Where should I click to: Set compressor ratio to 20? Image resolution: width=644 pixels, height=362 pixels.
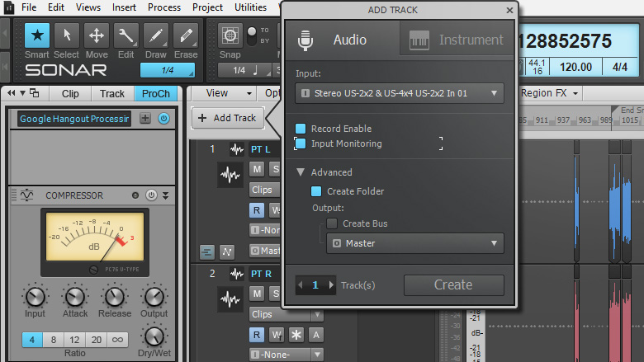pos(96,340)
